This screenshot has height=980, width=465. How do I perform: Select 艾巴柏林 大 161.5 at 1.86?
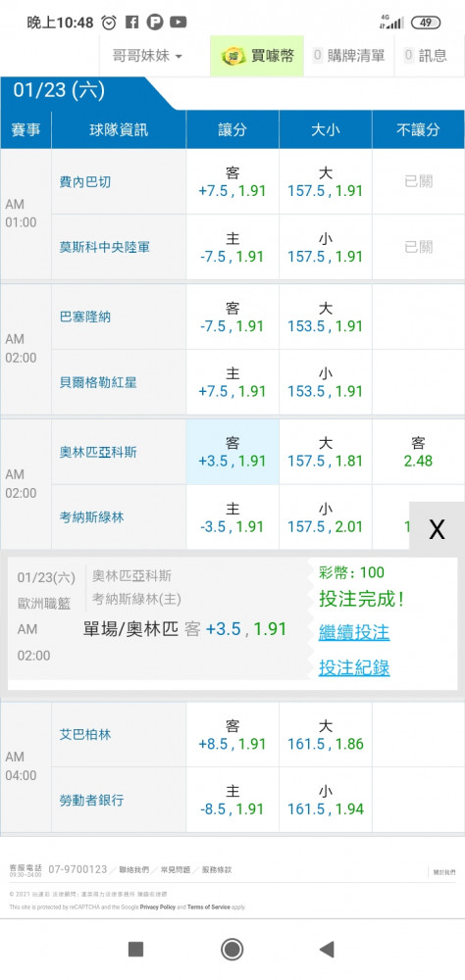325,734
